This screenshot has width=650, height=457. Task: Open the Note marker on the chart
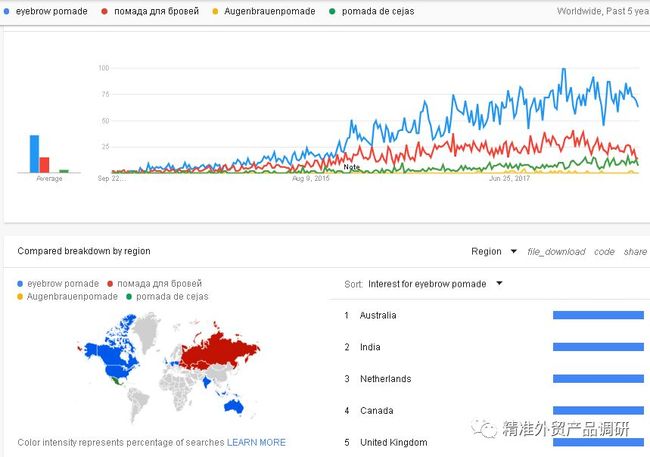pos(352,167)
